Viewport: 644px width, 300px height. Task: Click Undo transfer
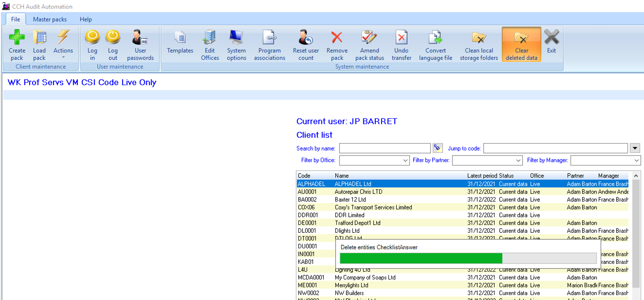401,44
